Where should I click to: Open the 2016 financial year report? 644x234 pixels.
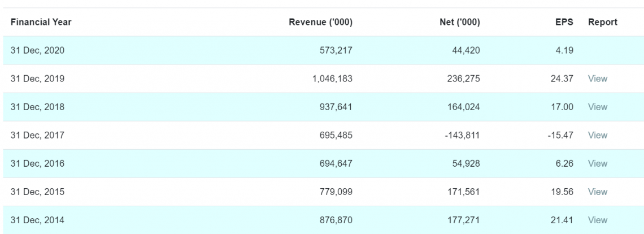(x=597, y=163)
